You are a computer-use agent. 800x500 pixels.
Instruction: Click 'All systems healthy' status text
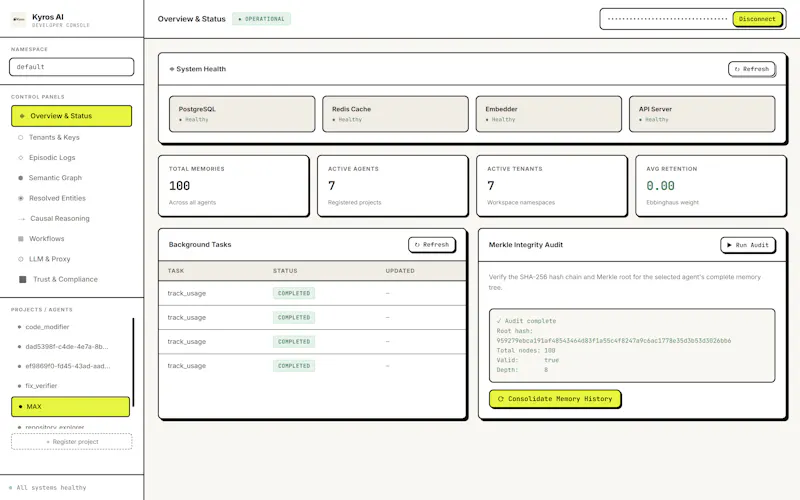click(x=52, y=488)
